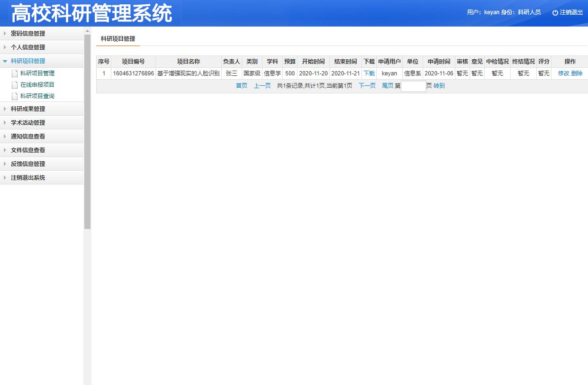The height and width of the screenshot is (385, 588).
Task: Click the 下载 link in the project row
Action: tap(369, 73)
